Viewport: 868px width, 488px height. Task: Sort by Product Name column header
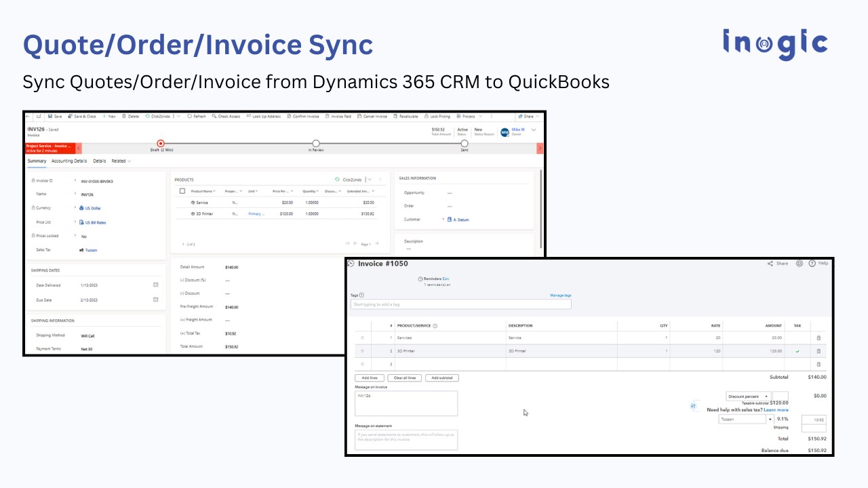[x=203, y=191]
